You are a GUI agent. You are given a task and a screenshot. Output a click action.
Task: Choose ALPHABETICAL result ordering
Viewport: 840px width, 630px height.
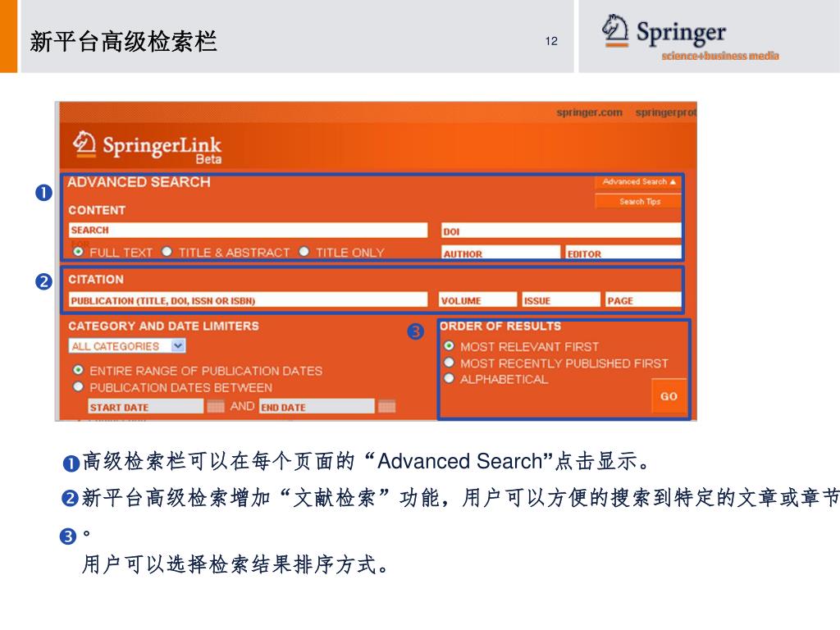[449, 378]
